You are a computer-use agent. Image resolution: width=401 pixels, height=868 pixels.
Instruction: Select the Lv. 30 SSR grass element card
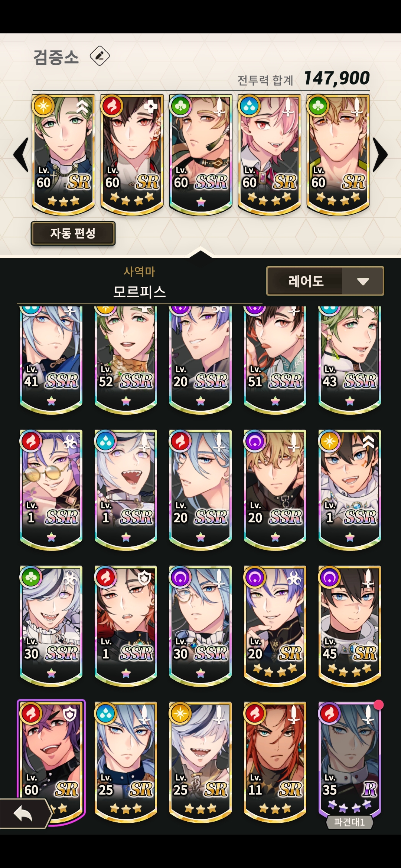pyautogui.click(x=51, y=626)
